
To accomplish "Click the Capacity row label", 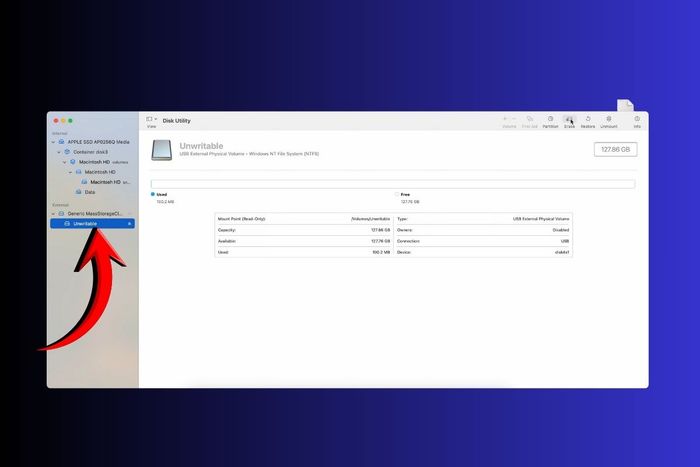I will [227, 230].
